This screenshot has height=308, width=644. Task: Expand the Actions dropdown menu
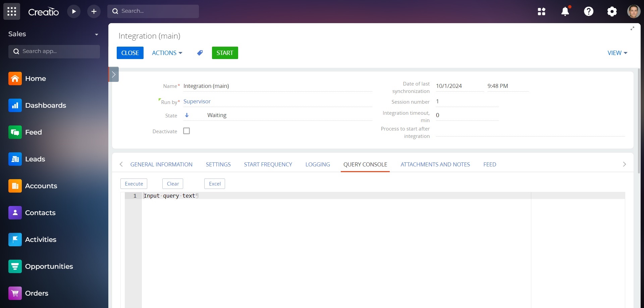(x=167, y=53)
